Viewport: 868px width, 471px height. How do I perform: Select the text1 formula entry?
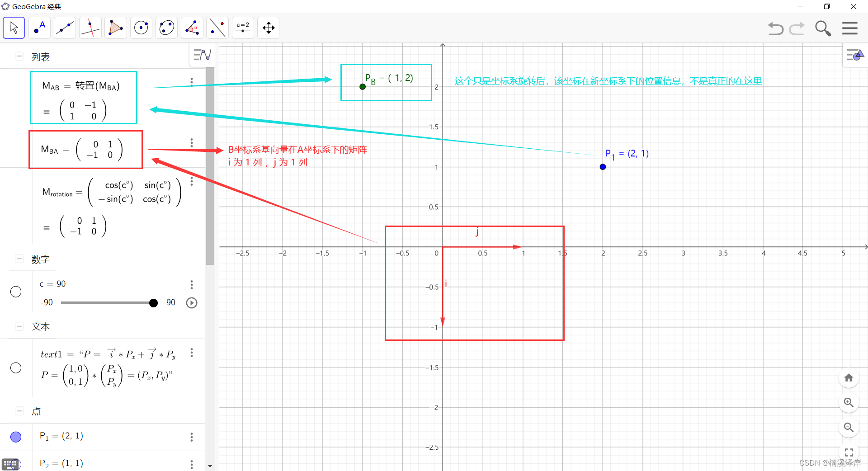pos(108,368)
